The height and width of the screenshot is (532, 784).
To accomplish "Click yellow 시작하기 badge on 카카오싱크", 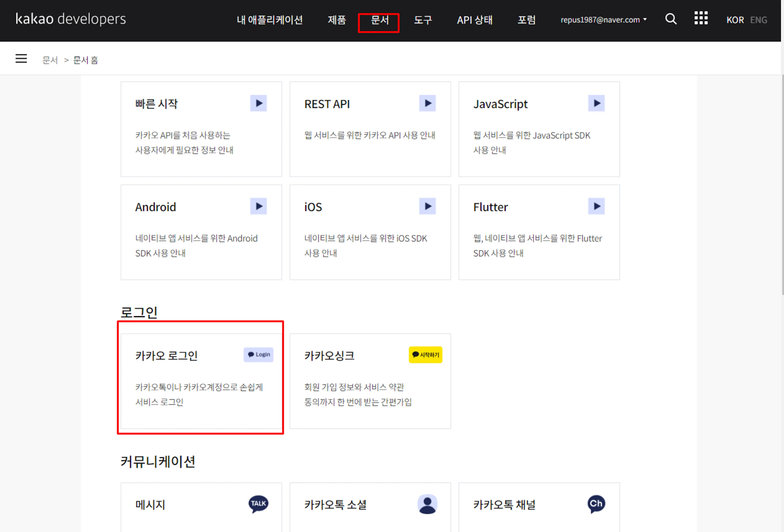I will pos(425,355).
